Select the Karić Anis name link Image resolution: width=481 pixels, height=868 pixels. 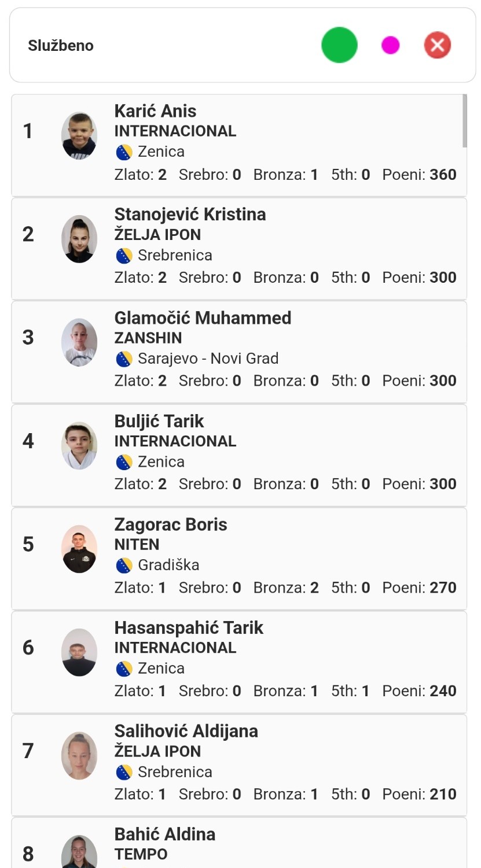pyautogui.click(x=155, y=111)
